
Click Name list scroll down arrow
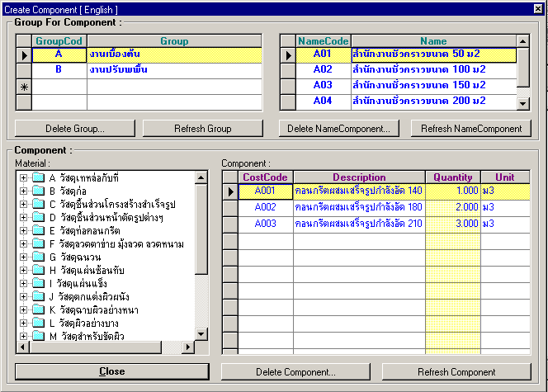[523, 103]
